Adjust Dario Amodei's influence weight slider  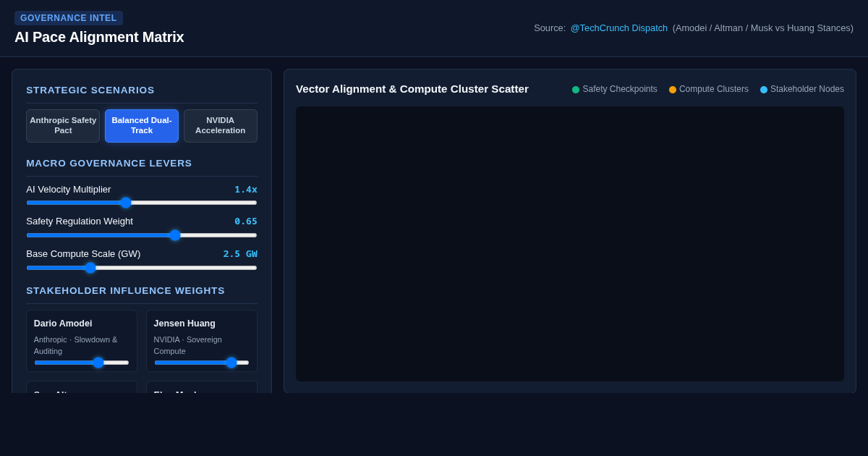click(82, 363)
